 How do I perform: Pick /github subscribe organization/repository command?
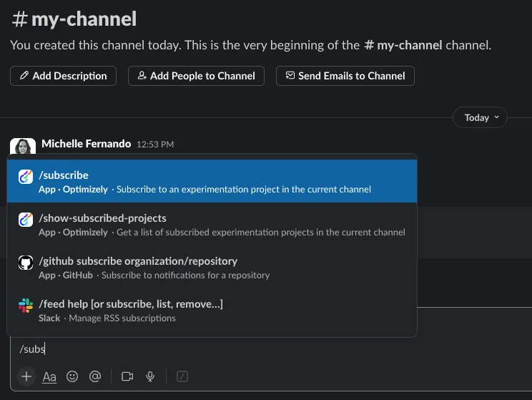click(212, 267)
